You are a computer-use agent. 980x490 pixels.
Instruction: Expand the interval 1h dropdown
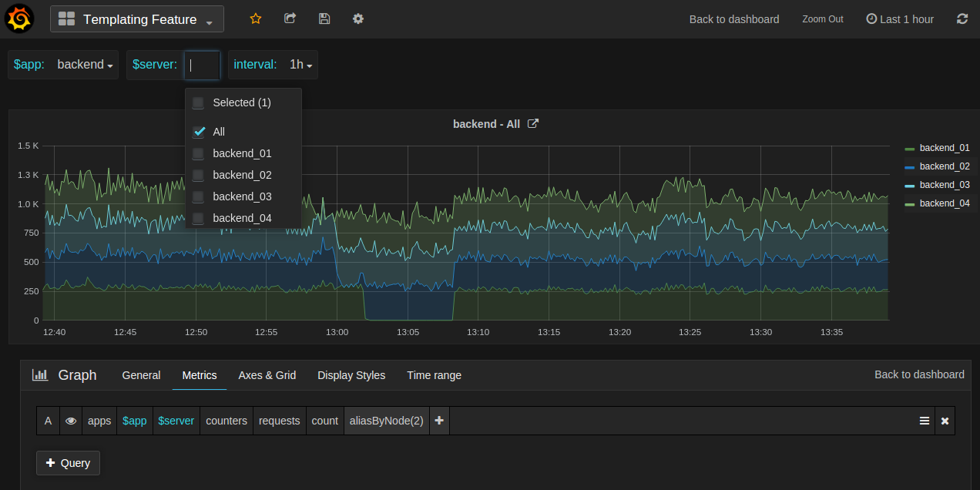tap(300, 65)
